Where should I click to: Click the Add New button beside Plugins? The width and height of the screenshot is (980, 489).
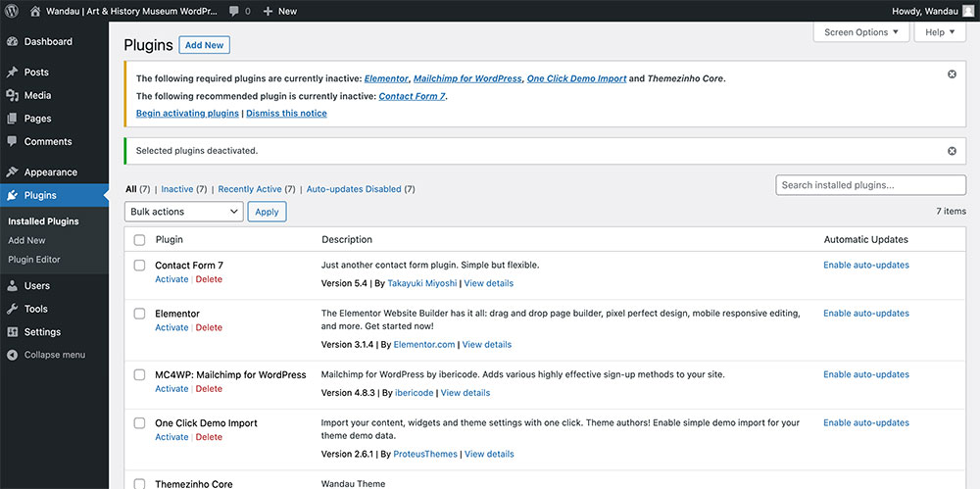[205, 45]
